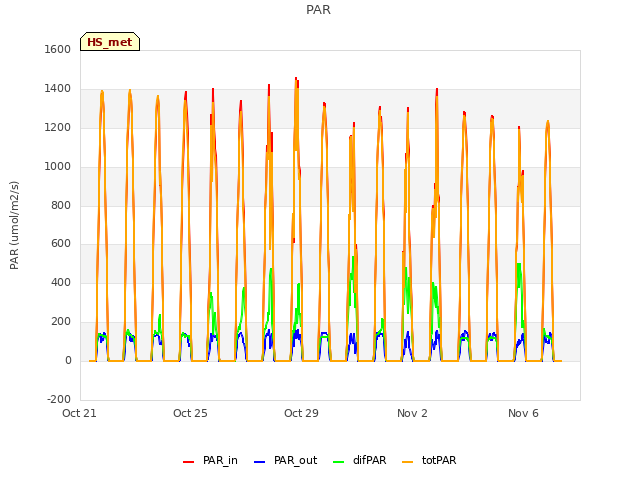Toggle the PAR_out legend entry
The width and height of the screenshot is (640, 480).
(x=285, y=460)
